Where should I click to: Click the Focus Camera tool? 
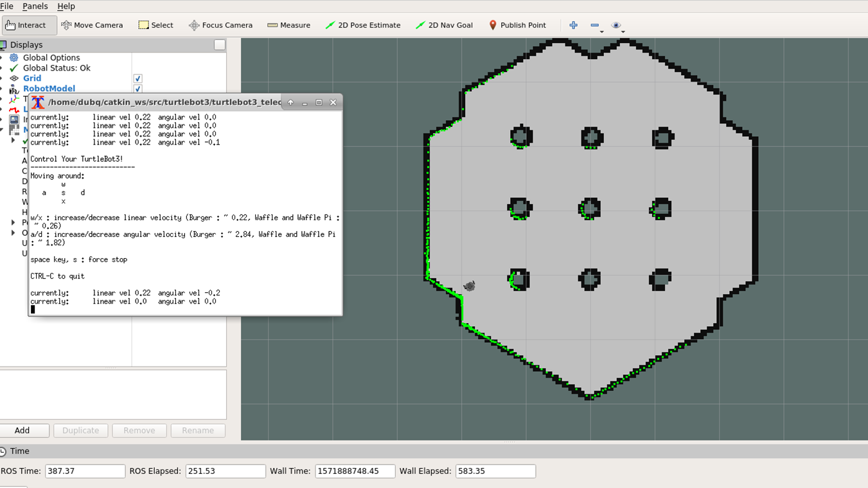(220, 24)
